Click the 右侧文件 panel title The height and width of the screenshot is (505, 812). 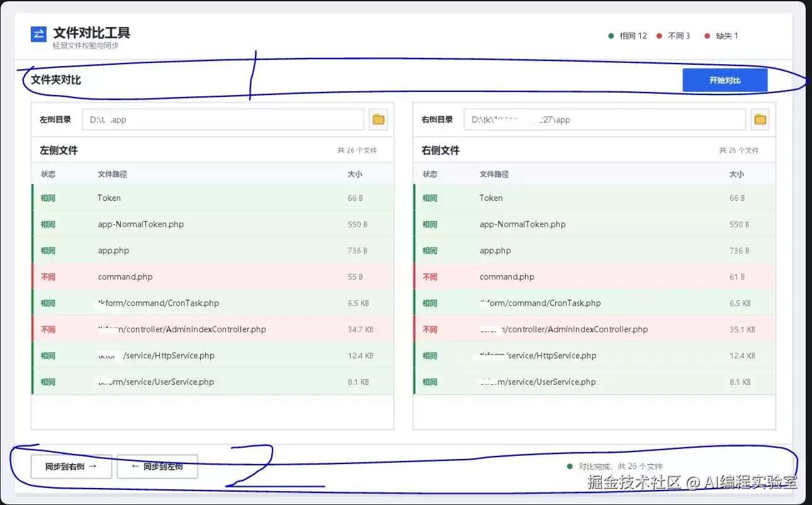click(x=441, y=150)
